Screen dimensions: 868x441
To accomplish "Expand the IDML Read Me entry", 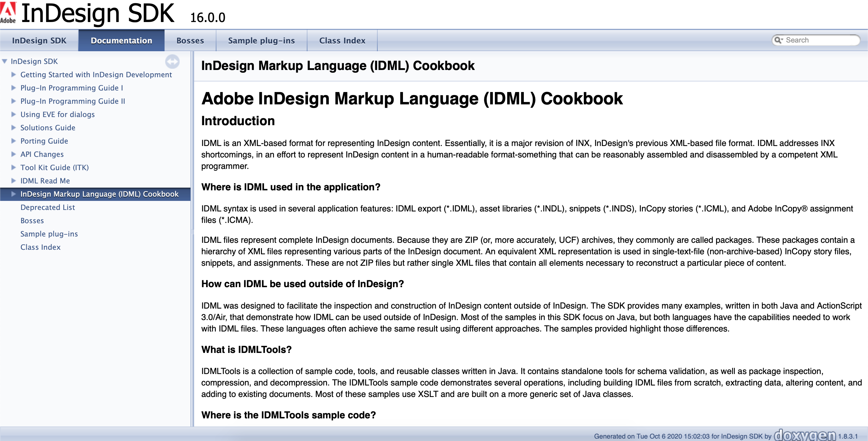I will click(x=13, y=181).
